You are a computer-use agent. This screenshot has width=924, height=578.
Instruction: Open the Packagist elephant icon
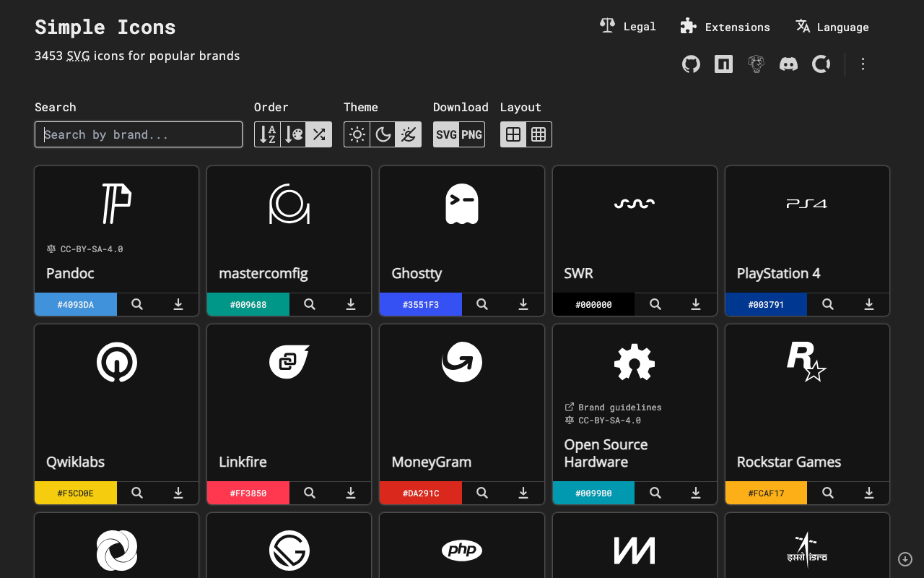756,64
